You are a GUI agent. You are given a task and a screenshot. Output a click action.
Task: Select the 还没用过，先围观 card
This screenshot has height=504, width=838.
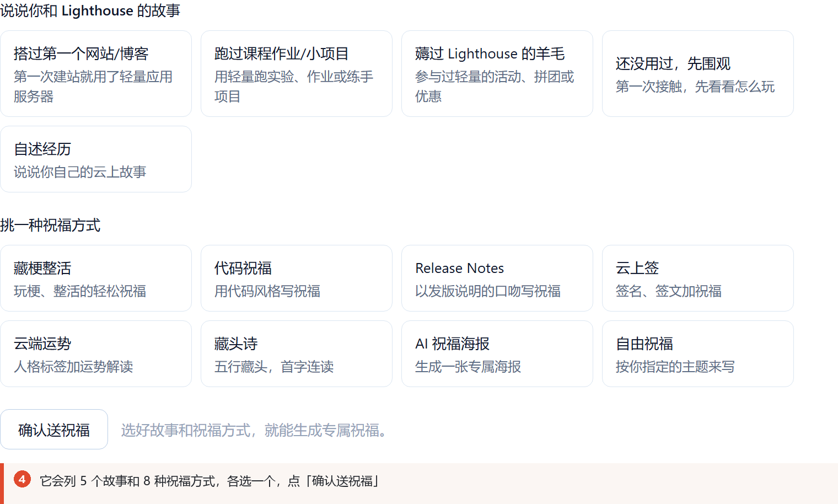pyautogui.click(x=698, y=74)
